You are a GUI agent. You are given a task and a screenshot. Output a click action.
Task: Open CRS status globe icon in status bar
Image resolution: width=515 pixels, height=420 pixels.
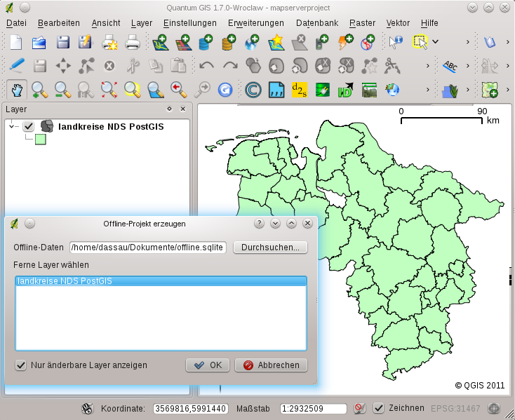coord(494,409)
